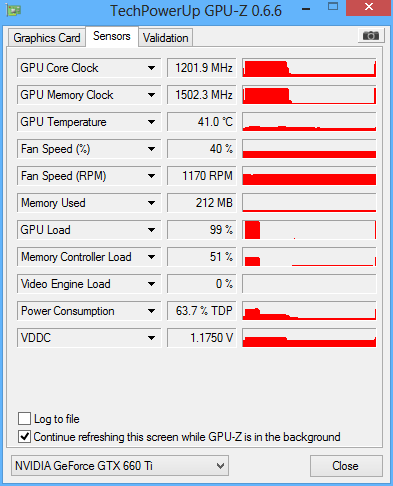Click the GPU Load history graph

click(x=309, y=230)
